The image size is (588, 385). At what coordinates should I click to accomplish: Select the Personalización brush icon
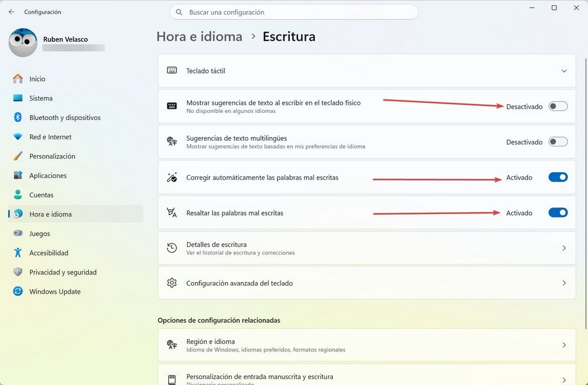coord(18,156)
